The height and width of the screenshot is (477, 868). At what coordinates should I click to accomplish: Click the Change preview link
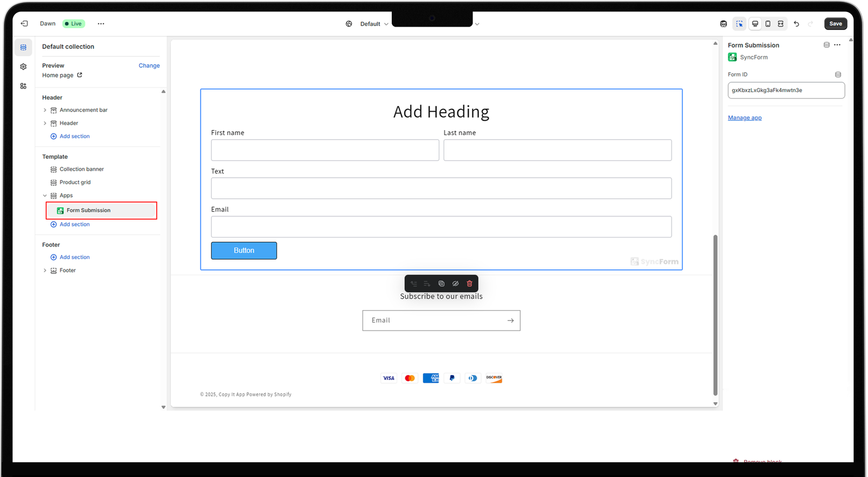click(149, 66)
